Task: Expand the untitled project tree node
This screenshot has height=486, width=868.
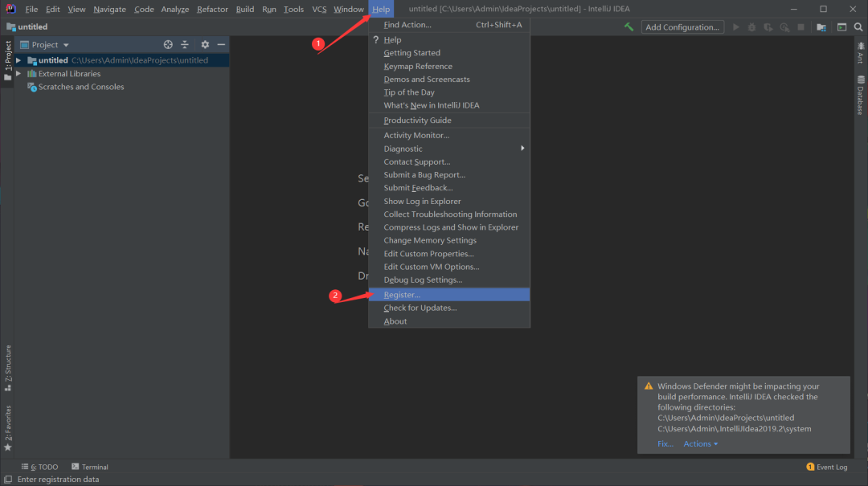Action: click(x=18, y=59)
